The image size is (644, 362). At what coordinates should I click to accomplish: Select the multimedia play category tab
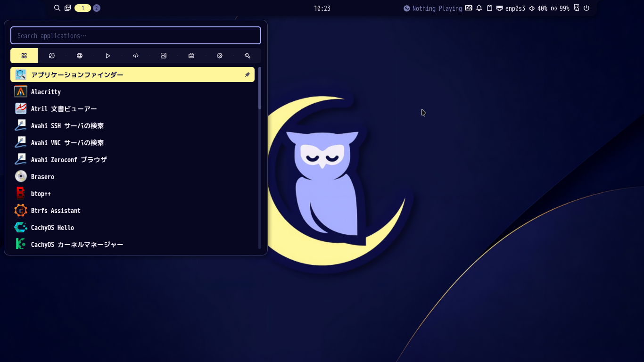point(107,56)
